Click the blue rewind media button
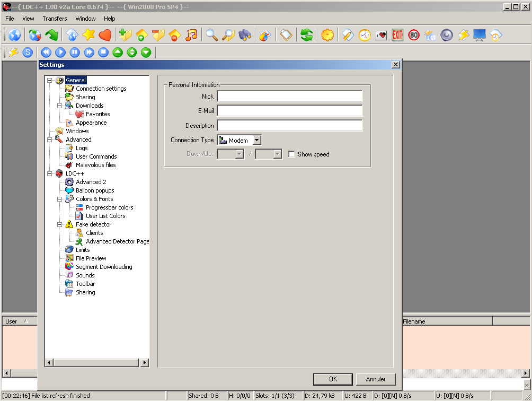The height and width of the screenshot is (401, 532). 46,53
